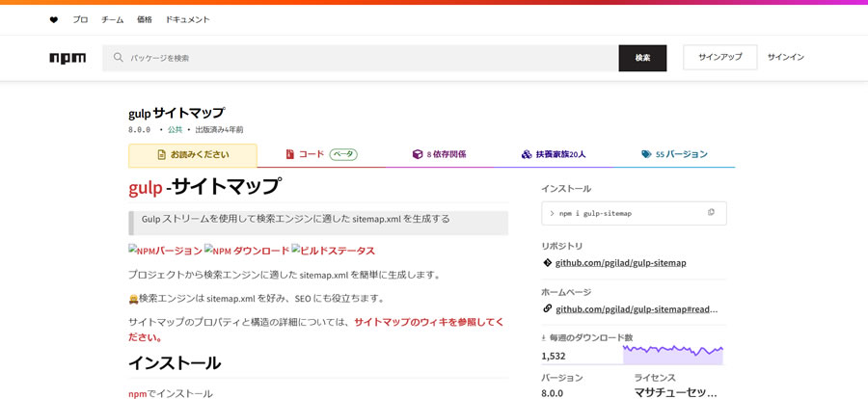
Task: Click the homepage chain link icon
Action: [x=548, y=308]
